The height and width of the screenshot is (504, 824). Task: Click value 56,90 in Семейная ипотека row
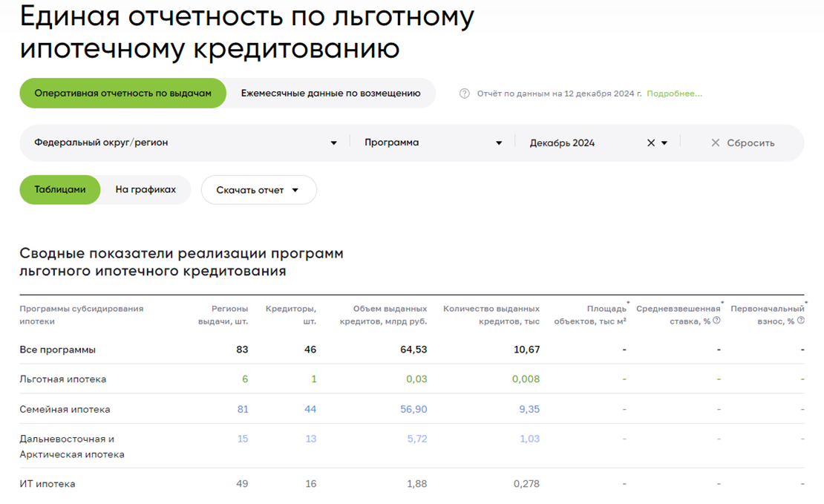pos(413,409)
